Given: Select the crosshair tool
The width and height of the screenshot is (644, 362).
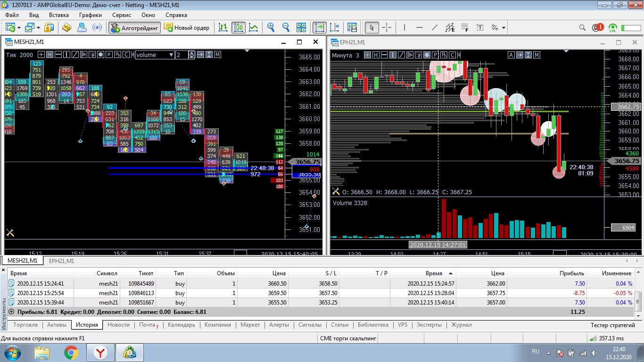Looking at the screenshot, I should [x=387, y=27].
